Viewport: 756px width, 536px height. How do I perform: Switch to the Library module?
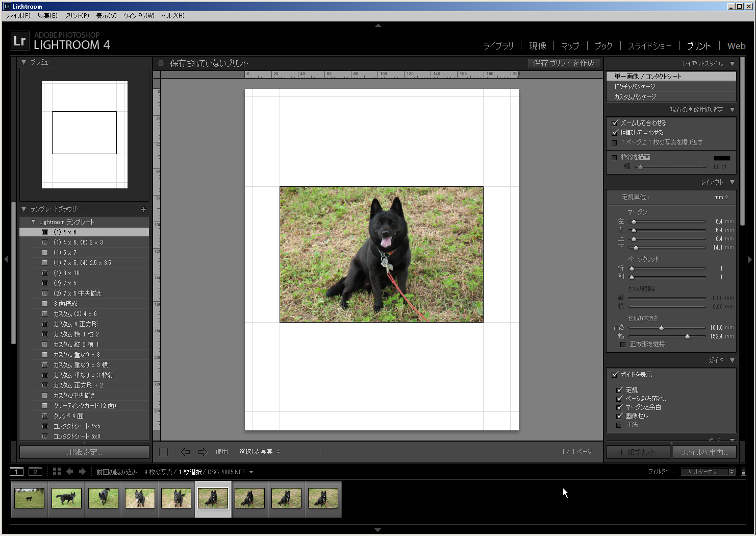tap(498, 46)
